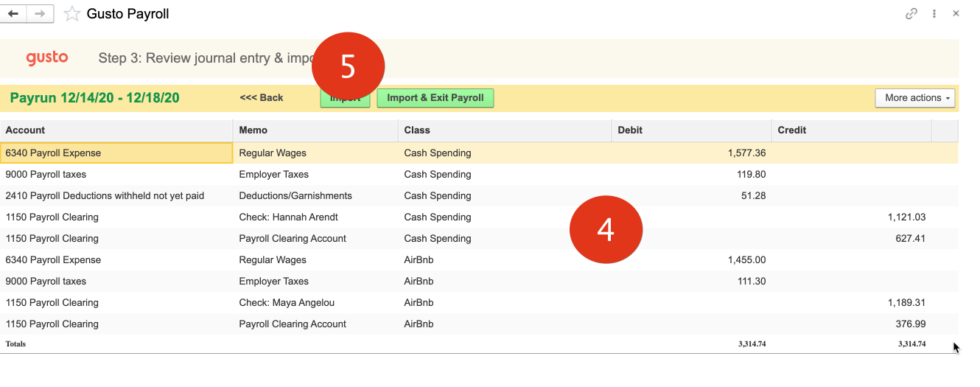Image resolution: width=980 pixels, height=387 pixels.
Task: Click the debit amount 111.30
Action: 751,281
